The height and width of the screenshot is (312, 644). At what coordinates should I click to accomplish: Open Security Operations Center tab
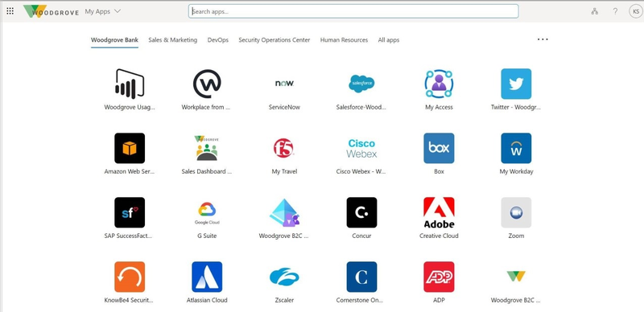pos(275,40)
